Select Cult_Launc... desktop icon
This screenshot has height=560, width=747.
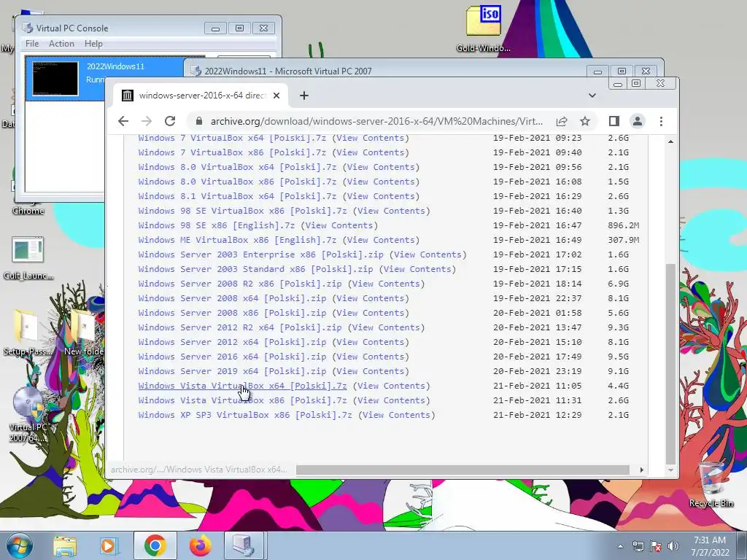point(28,257)
